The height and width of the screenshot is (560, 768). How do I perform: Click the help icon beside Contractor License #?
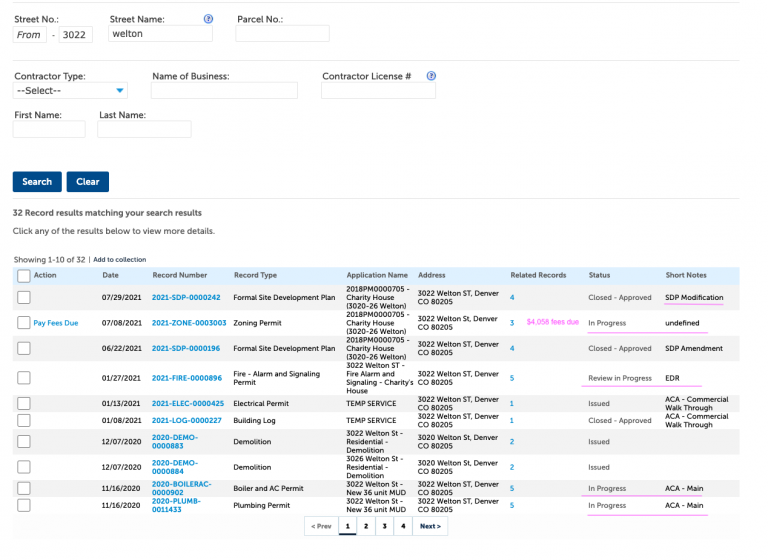(431, 76)
